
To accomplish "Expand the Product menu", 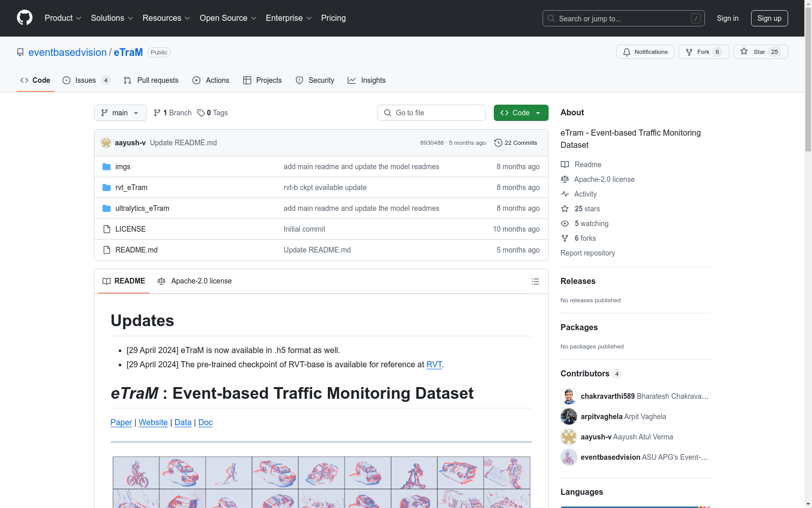I will pos(63,18).
